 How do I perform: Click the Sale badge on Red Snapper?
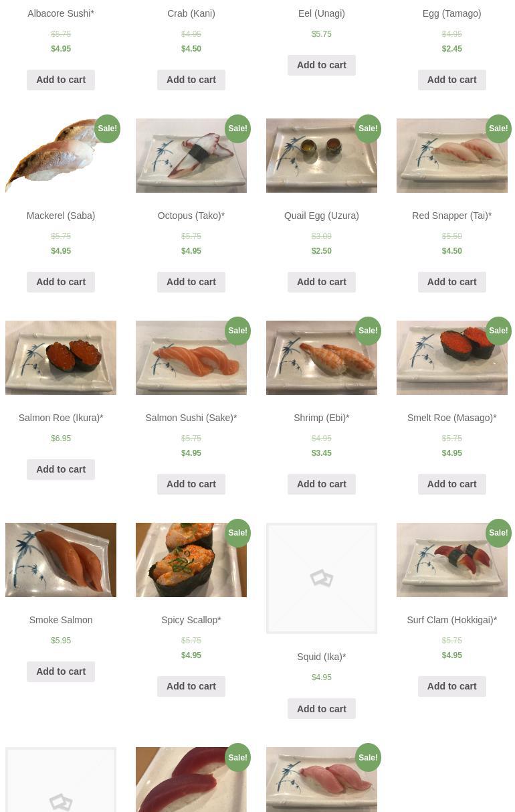498,129
